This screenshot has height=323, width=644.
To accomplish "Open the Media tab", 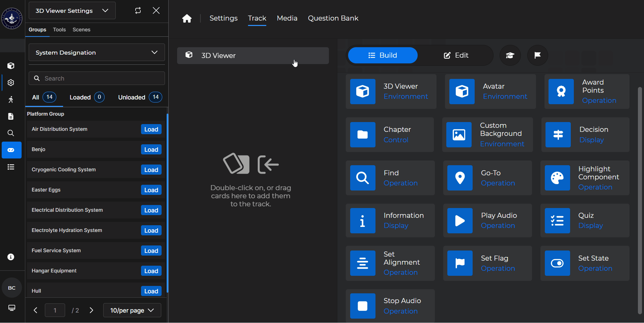I will [287, 18].
